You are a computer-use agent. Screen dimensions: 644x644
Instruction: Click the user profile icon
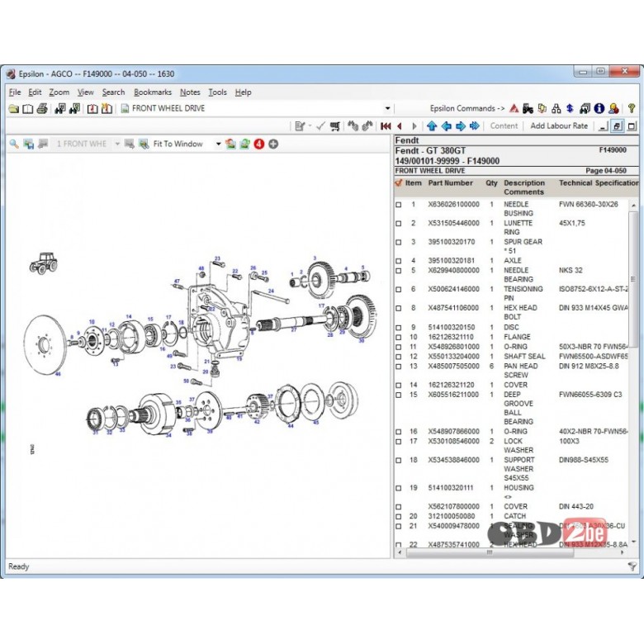(613, 108)
